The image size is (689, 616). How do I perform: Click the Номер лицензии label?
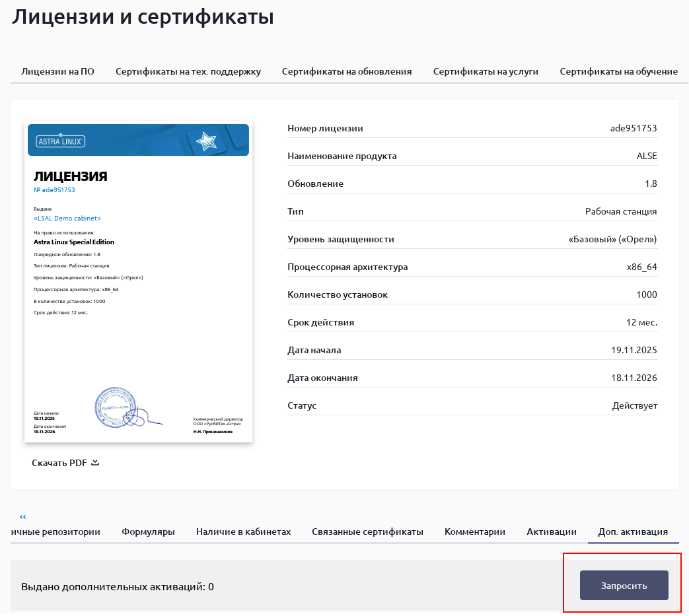325,128
